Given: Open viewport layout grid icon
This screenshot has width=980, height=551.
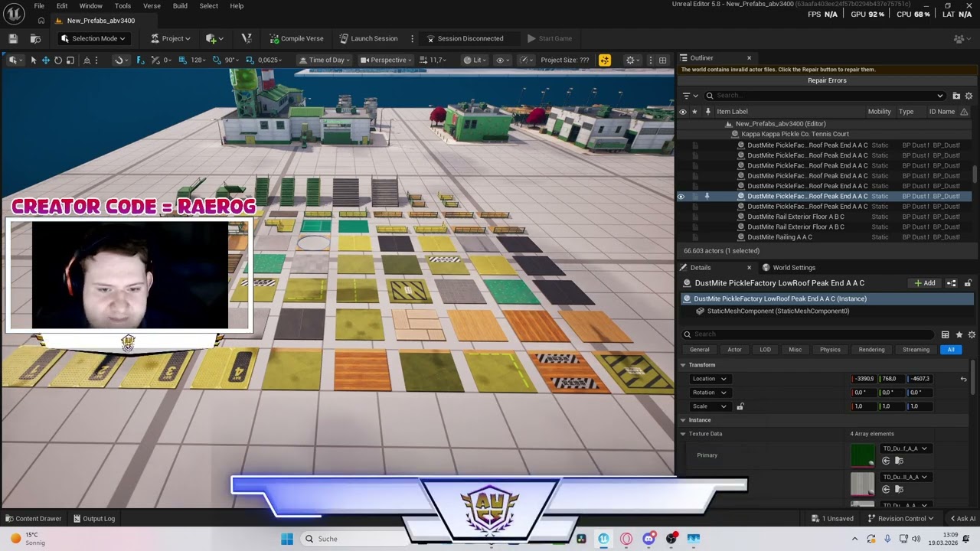Looking at the screenshot, I should (x=663, y=60).
